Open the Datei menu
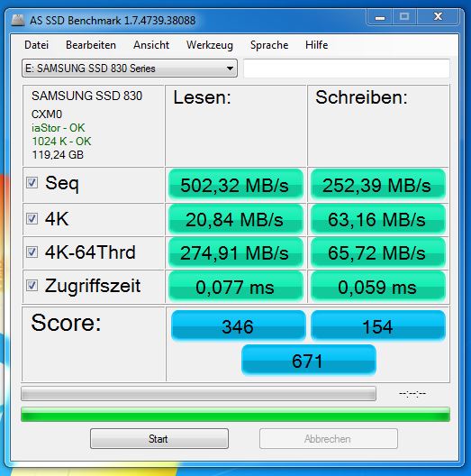This screenshot has height=476, width=471. [x=36, y=45]
